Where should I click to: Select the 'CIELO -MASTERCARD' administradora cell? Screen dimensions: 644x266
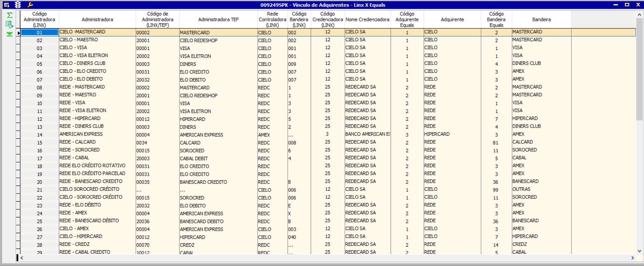97,32
